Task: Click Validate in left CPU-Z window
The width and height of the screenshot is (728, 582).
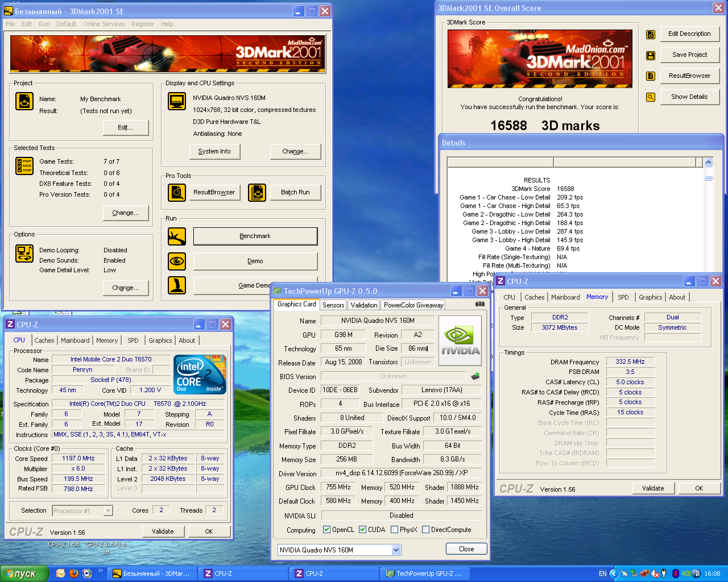Action: click(x=163, y=531)
